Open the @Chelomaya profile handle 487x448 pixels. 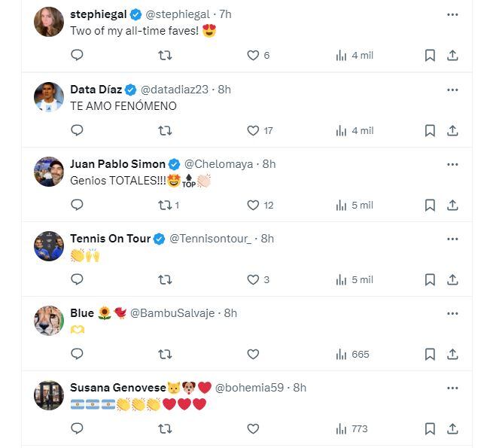point(219,164)
